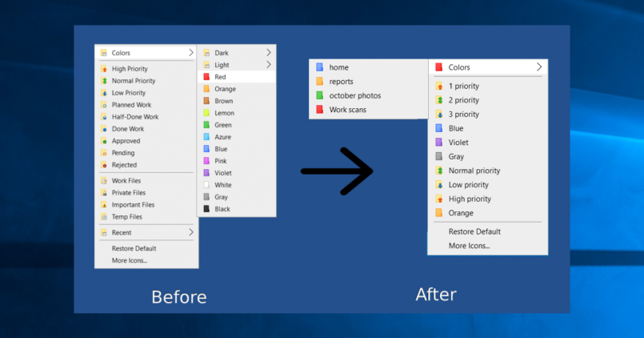This screenshot has height=338, width=644.
Task: Expand the Dark colors submenu arrow
Action: coord(268,53)
